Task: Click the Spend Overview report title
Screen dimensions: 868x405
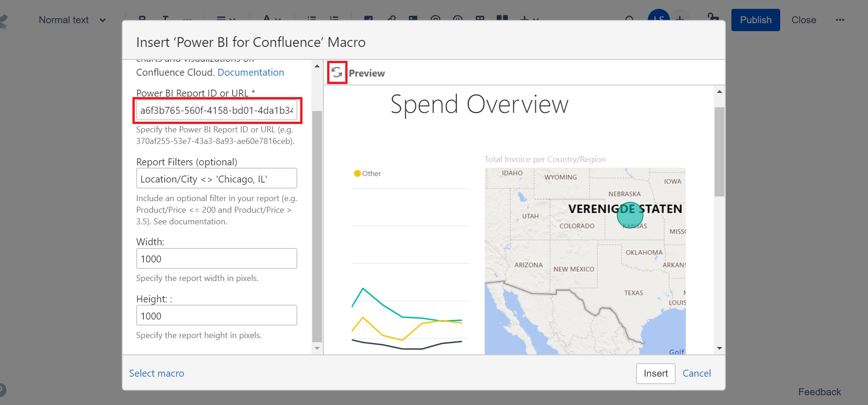Action: point(479,105)
